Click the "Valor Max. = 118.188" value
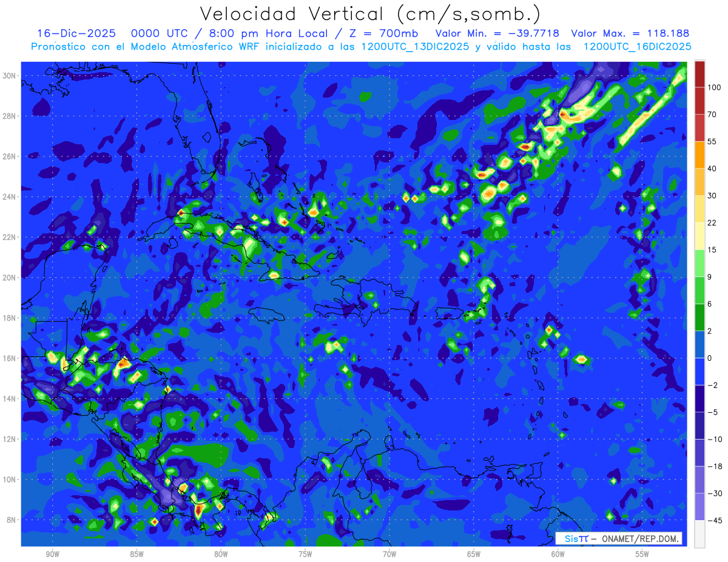This screenshot has height=562, width=728. click(630, 33)
